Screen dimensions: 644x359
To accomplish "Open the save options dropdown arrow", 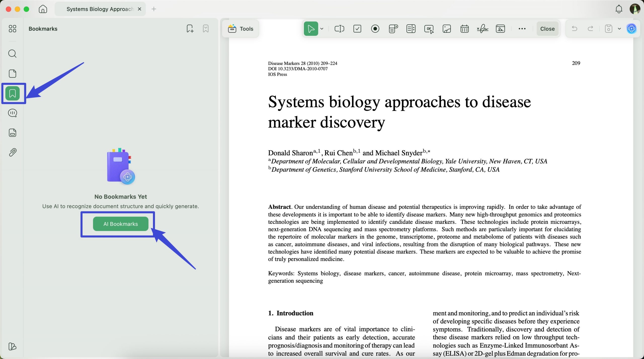I will click(619, 29).
